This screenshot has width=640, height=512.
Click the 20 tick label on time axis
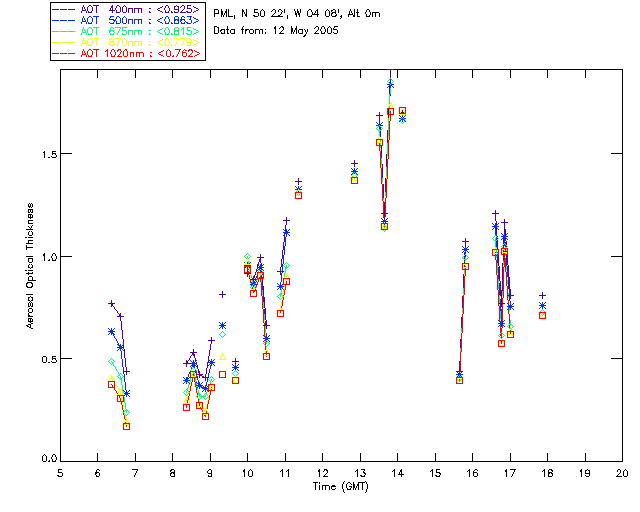pos(622,471)
